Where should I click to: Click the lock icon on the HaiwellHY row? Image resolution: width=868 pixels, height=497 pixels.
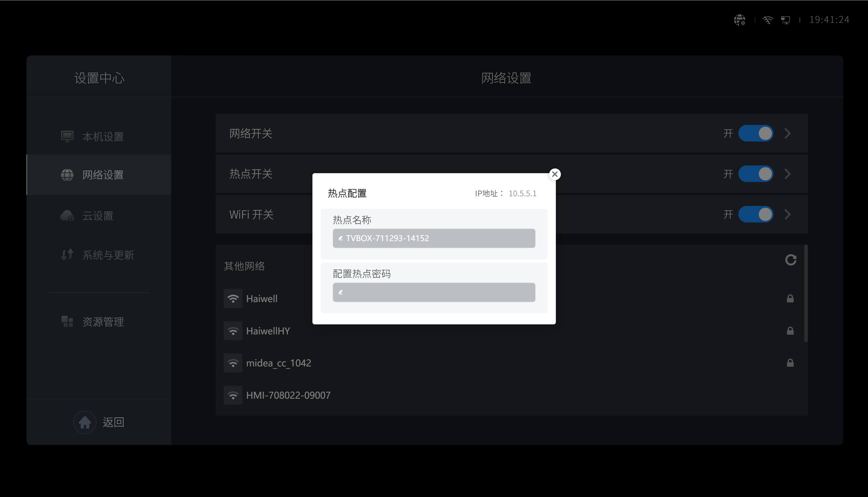[790, 330]
